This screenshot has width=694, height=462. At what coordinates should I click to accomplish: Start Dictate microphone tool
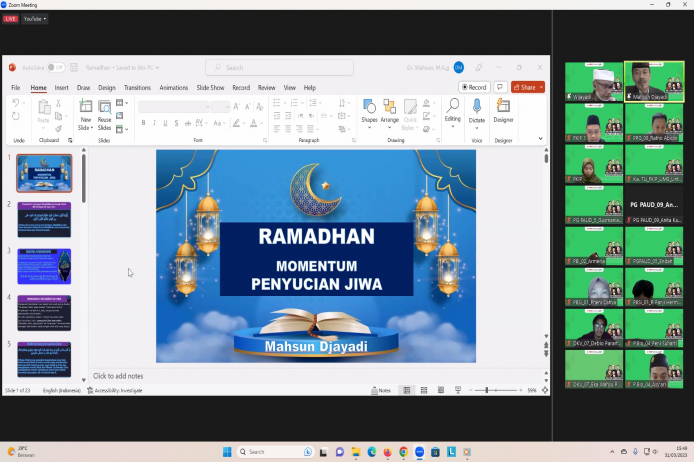click(477, 109)
